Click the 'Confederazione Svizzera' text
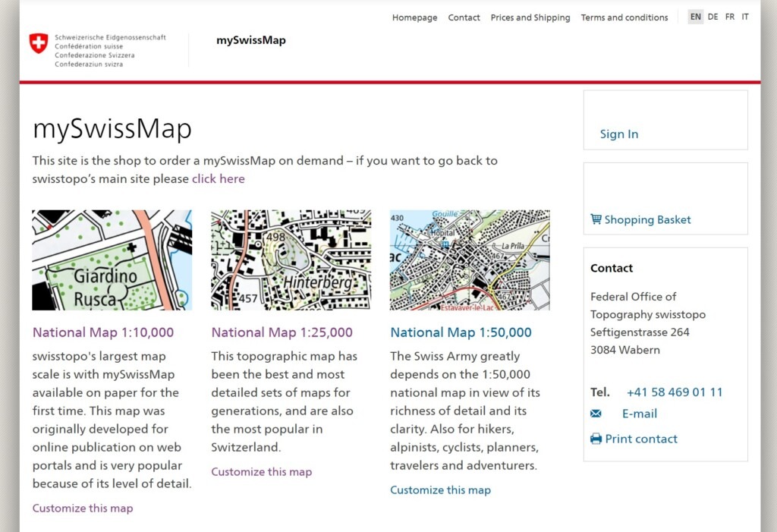 (x=95, y=55)
